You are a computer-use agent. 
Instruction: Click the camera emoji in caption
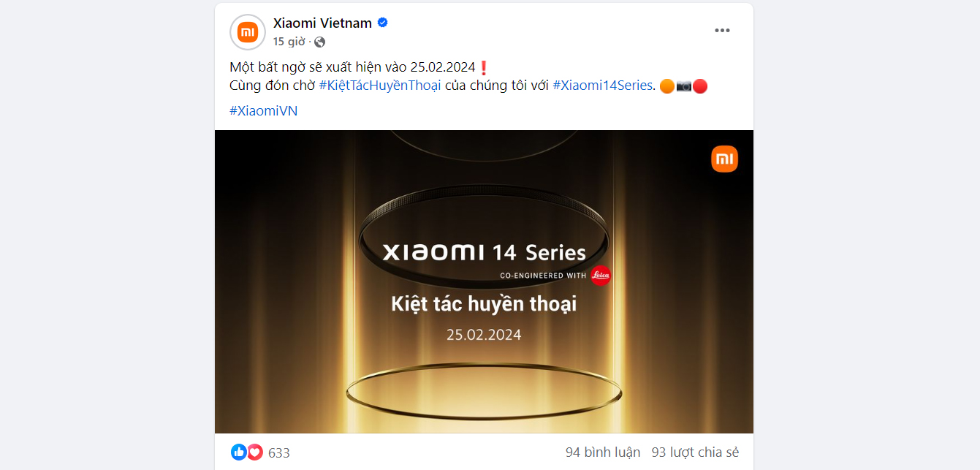coord(684,86)
